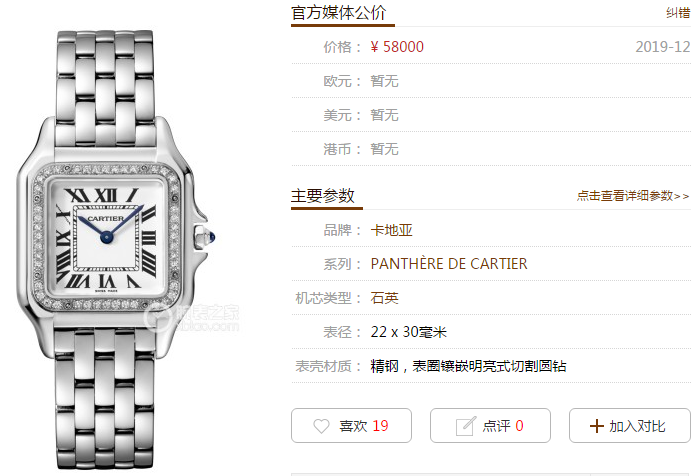Click the 石英 movement type value

(384, 298)
